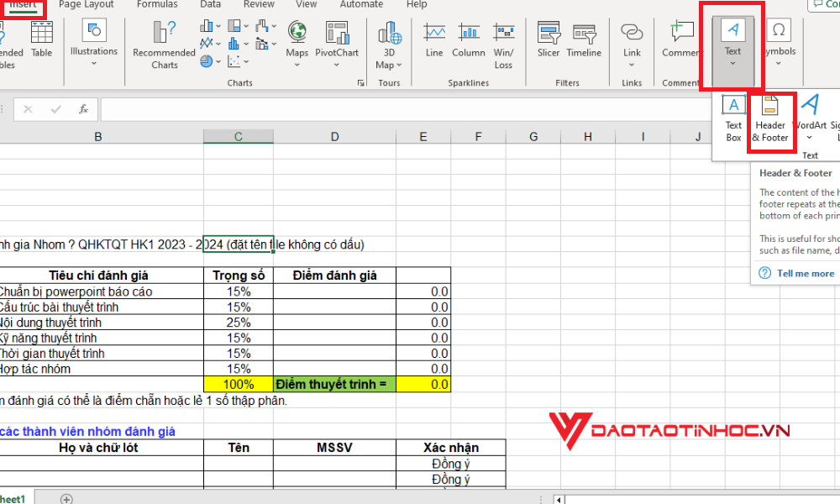Select the 'Kỹ năng thuyết trình' cell
The image size is (840, 504).
click(x=102, y=338)
